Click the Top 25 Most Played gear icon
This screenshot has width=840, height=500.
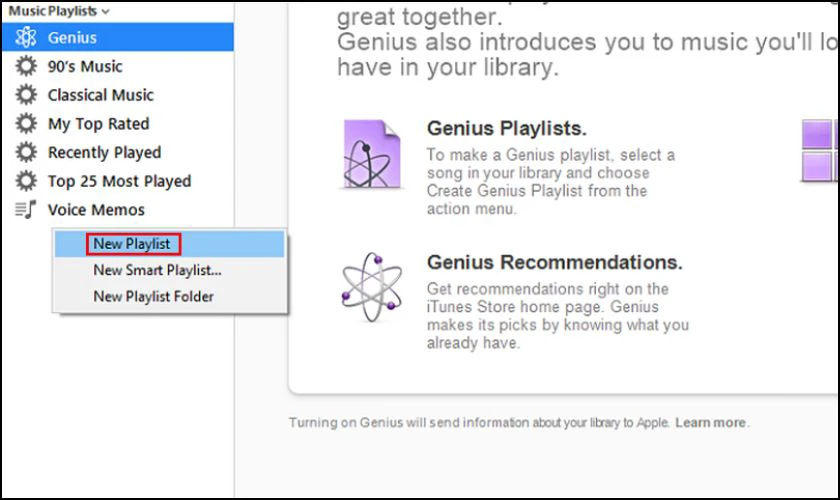(x=27, y=181)
